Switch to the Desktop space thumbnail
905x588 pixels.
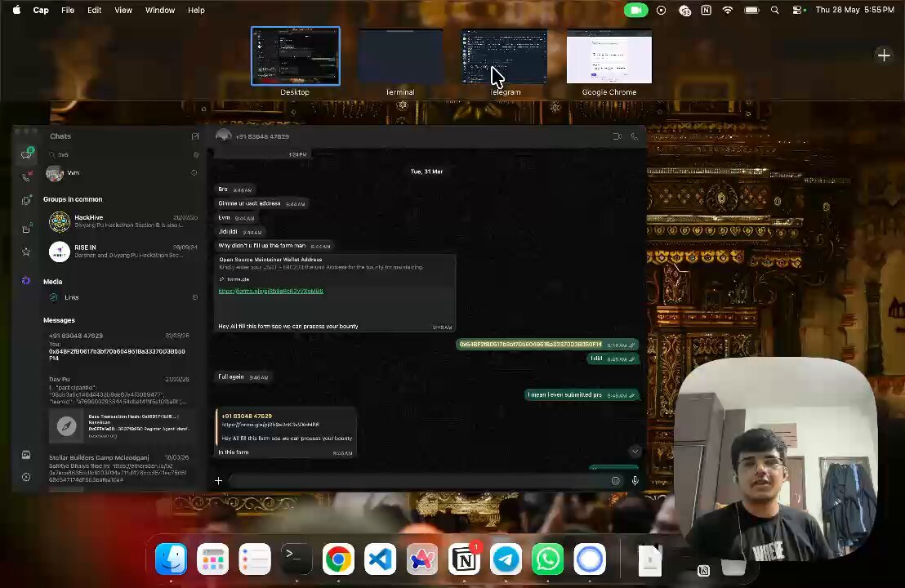(x=296, y=56)
